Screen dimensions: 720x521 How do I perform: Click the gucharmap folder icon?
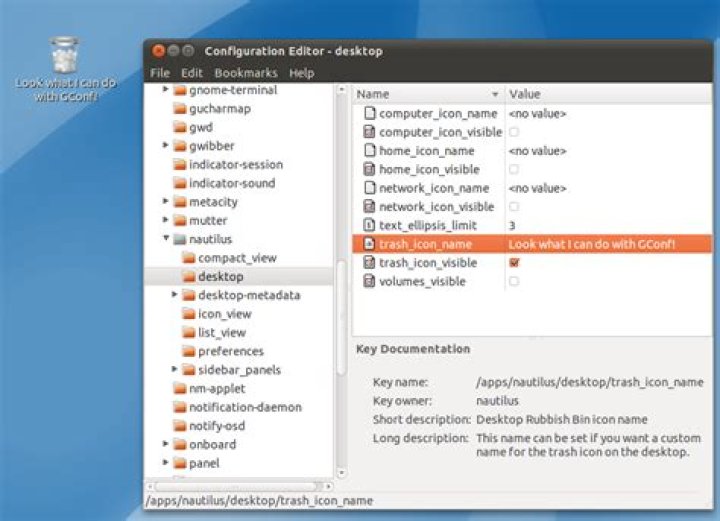tap(180, 109)
